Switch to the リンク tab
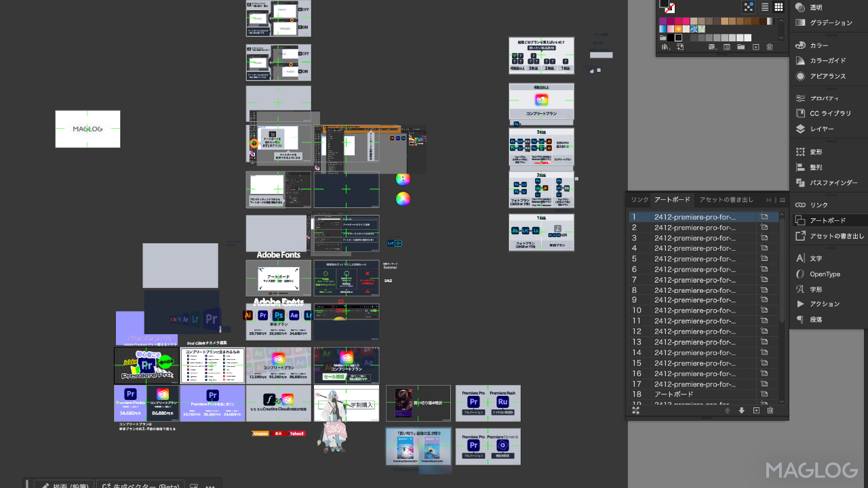868x488 pixels. tap(639, 200)
